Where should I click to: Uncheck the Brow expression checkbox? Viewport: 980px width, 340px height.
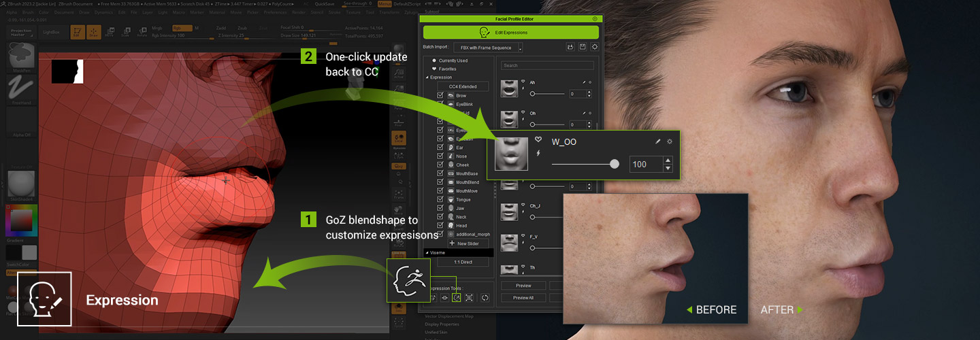[440, 96]
